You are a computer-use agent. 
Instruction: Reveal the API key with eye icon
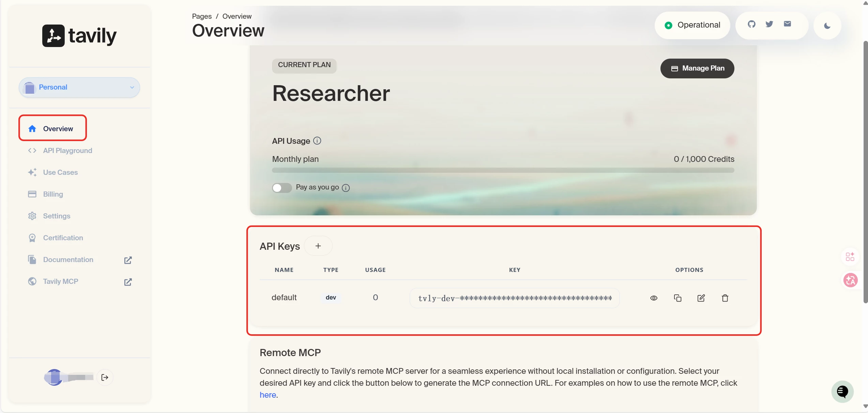654,298
